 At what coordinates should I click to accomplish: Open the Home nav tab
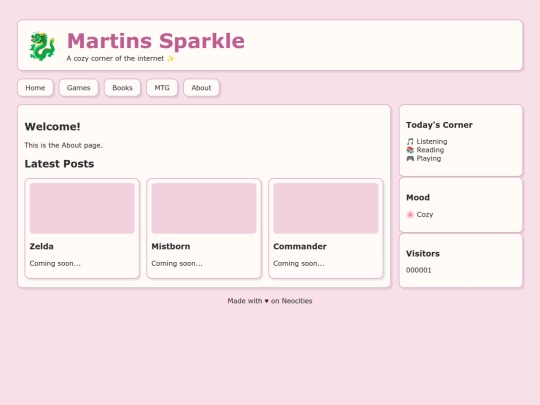tap(35, 88)
